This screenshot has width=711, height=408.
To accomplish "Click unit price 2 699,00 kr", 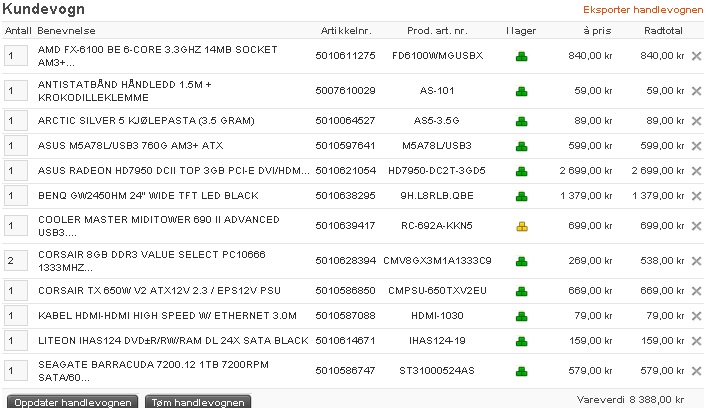I will tap(586, 170).
